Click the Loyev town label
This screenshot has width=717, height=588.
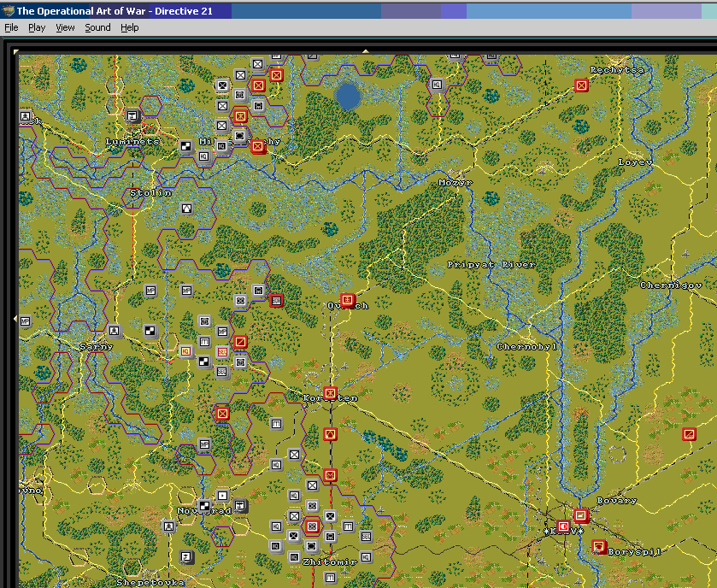(x=635, y=162)
